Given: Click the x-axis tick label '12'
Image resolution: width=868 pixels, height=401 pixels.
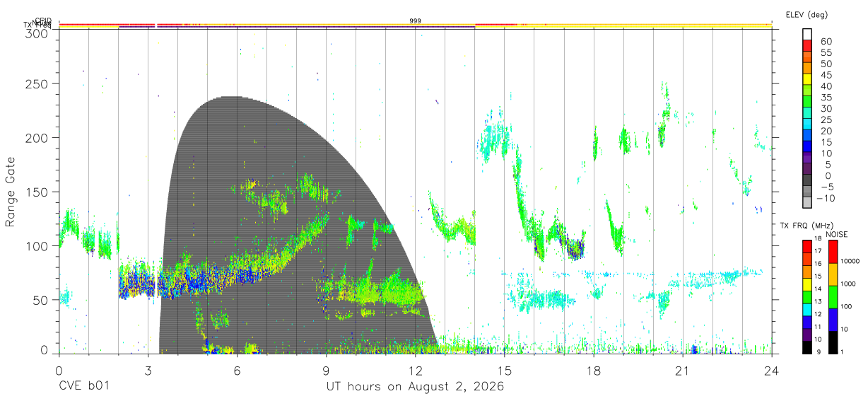Looking at the screenshot, I should click(416, 371).
